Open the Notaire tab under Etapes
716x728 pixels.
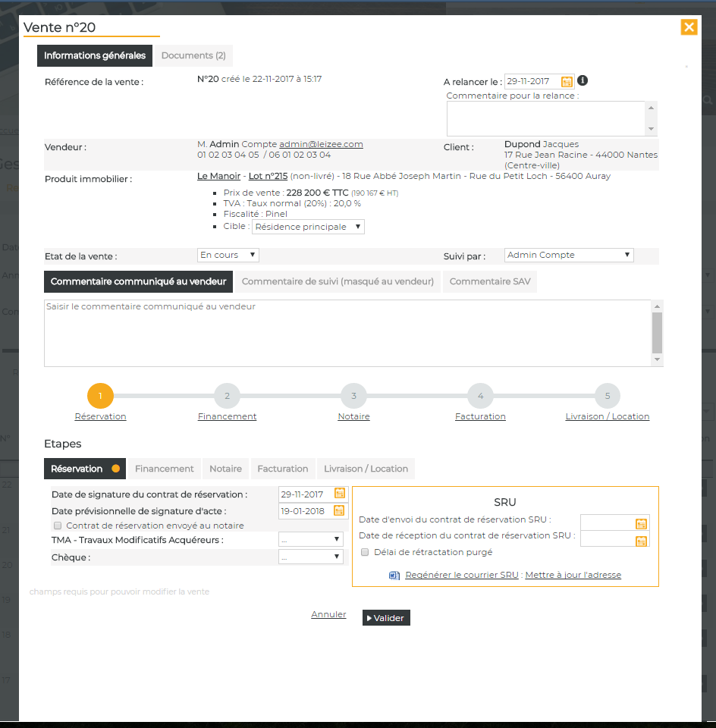pyautogui.click(x=226, y=469)
